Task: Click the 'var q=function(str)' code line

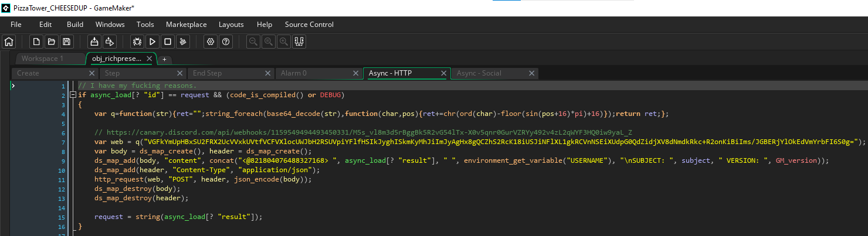Action: 381,114
